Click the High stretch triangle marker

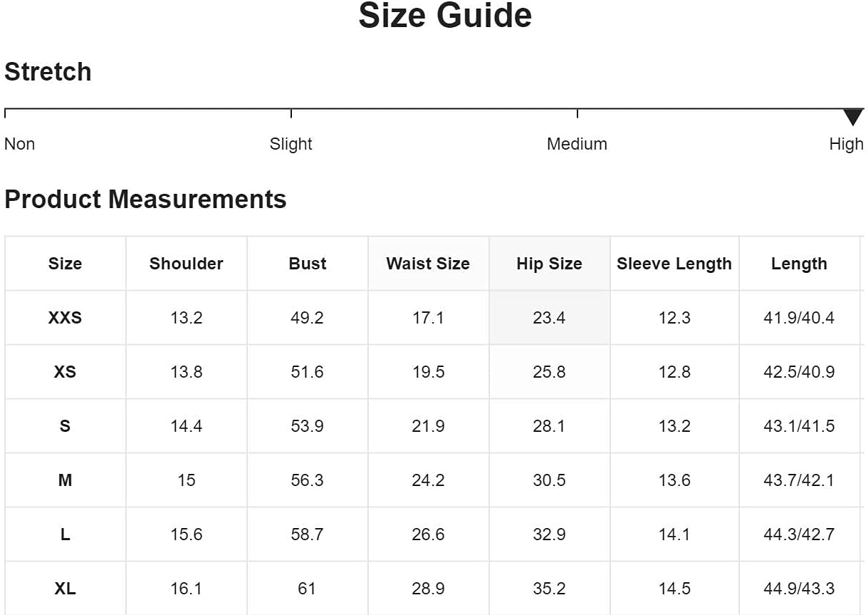coord(852,118)
